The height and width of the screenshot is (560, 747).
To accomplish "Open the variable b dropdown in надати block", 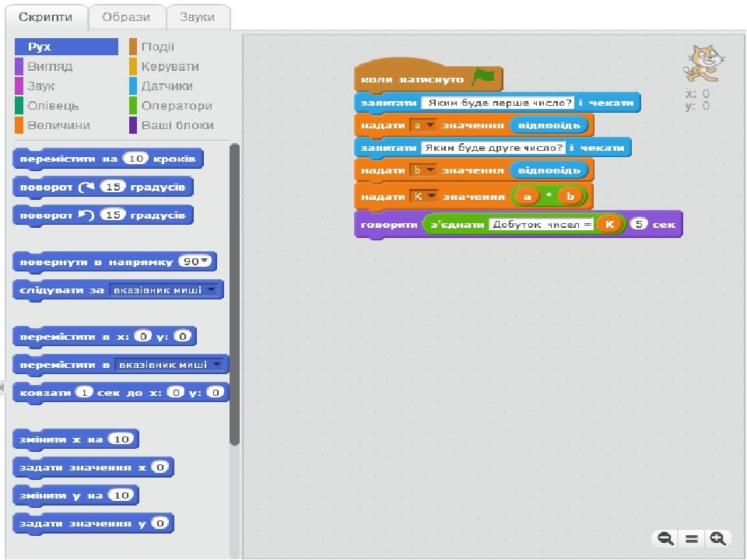I will tap(430, 170).
